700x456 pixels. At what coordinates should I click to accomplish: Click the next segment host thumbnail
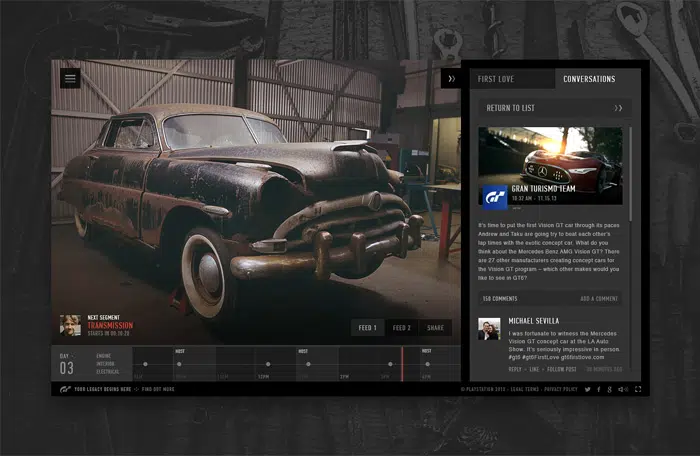coord(70,326)
